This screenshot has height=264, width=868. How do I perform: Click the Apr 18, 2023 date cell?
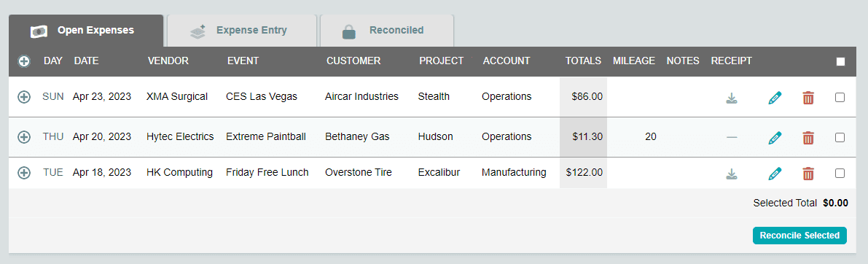click(102, 173)
